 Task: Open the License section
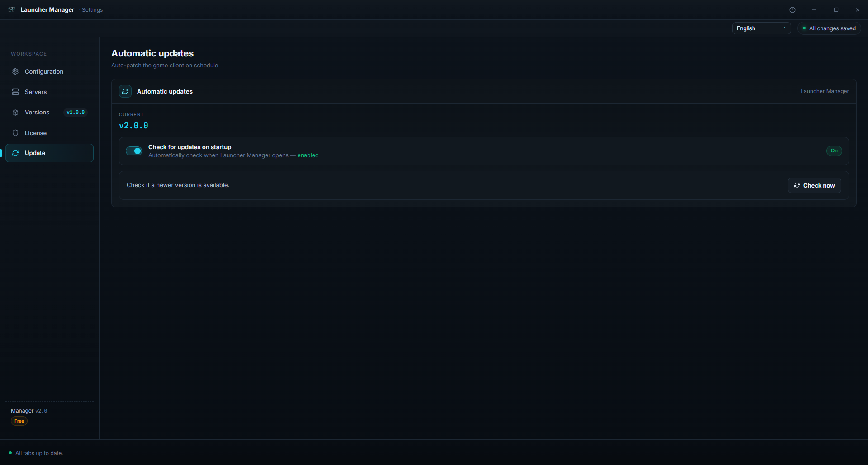click(x=49, y=133)
